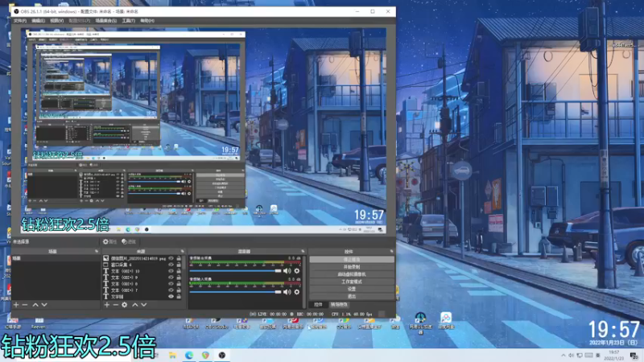Viewport: 644px width, 362px height.
Task: Remove the selected source with the minus icon
Action: (115, 305)
